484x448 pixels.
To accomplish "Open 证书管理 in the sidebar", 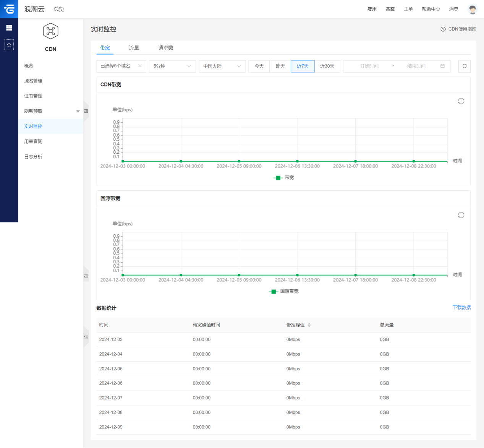I will [50, 96].
